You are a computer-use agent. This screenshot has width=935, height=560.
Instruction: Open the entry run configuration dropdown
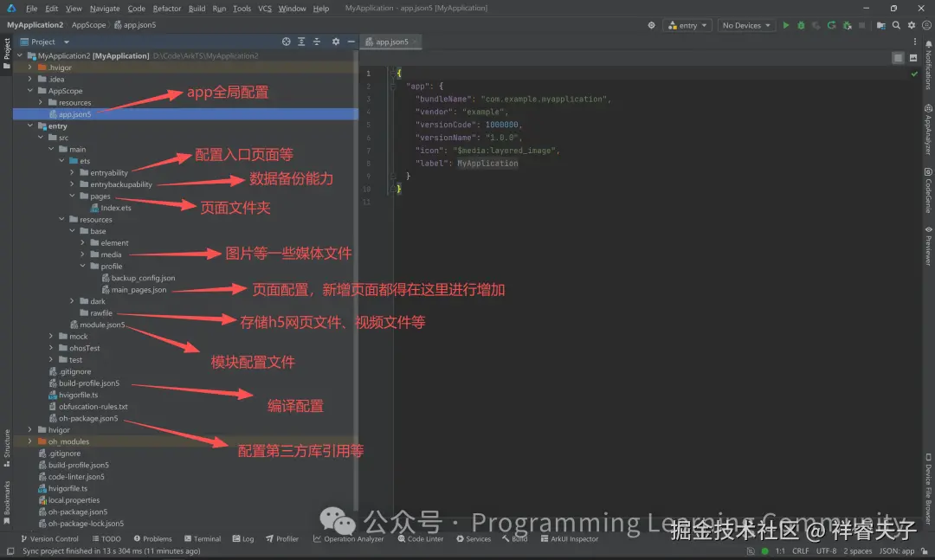tap(687, 25)
